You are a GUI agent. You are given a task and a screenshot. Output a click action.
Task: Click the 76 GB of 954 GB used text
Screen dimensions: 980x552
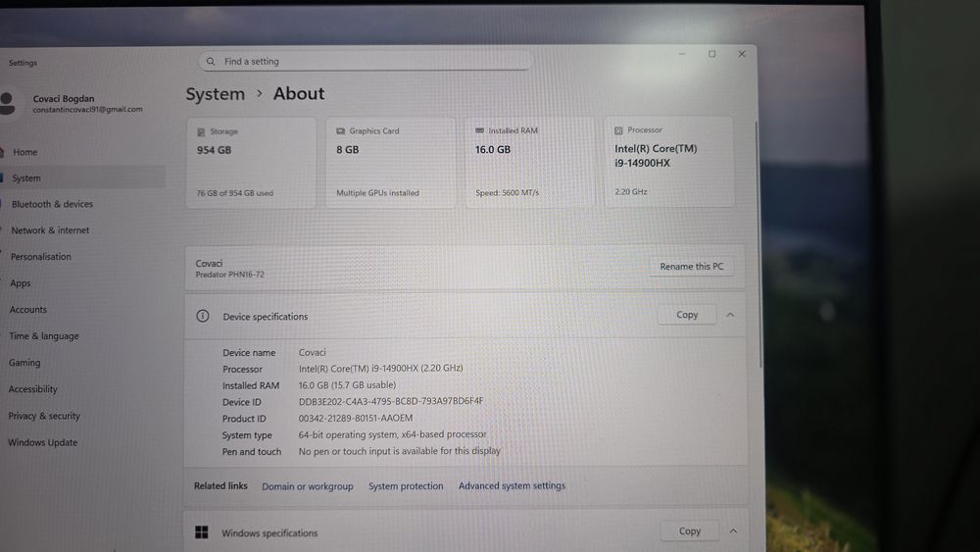(235, 193)
